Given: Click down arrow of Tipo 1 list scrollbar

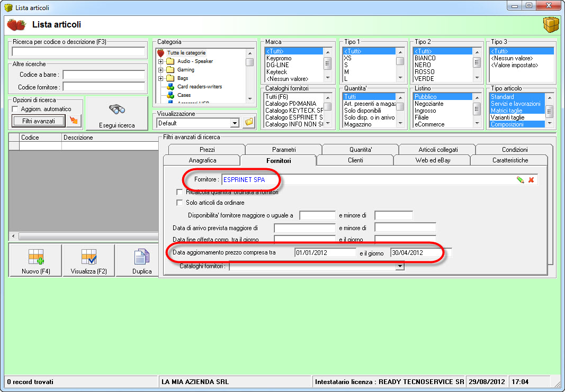Looking at the screenshot, I should [x=400, y=78].
